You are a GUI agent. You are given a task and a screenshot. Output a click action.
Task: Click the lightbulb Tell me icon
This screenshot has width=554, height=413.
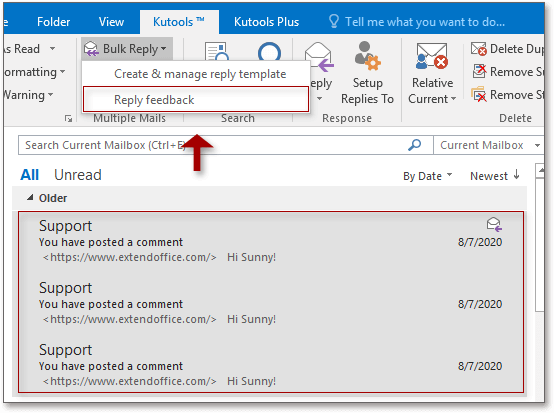pyautogui.click(x=334, y=22)
